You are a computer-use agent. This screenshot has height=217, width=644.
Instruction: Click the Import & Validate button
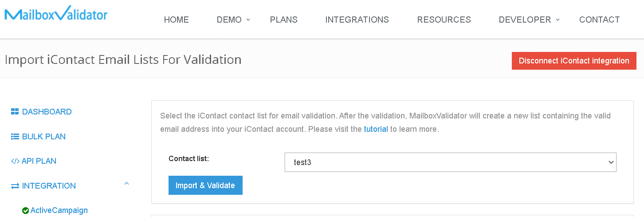pyautogui.click(x=205, y=185)
